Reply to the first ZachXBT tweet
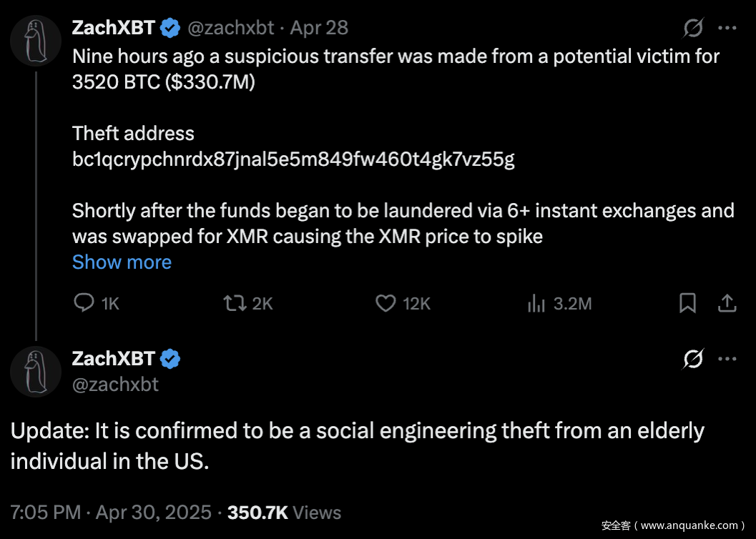The image size is (756, 539). coord(85,303)
